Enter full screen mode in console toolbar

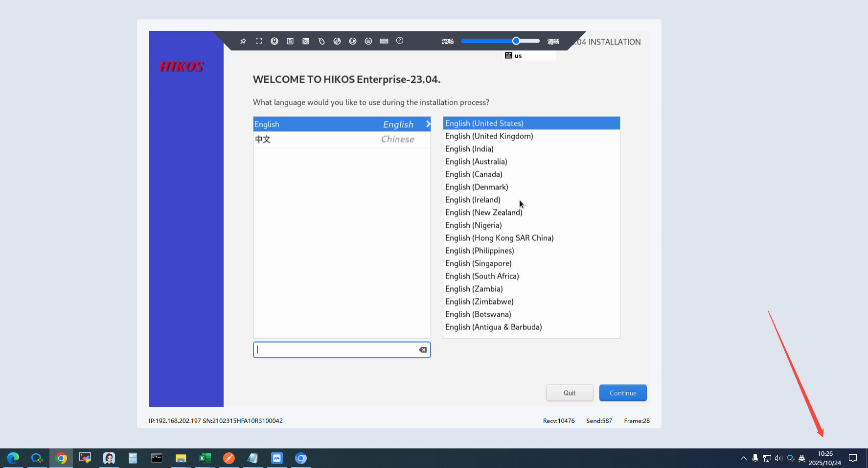click(x=259, y=41)
